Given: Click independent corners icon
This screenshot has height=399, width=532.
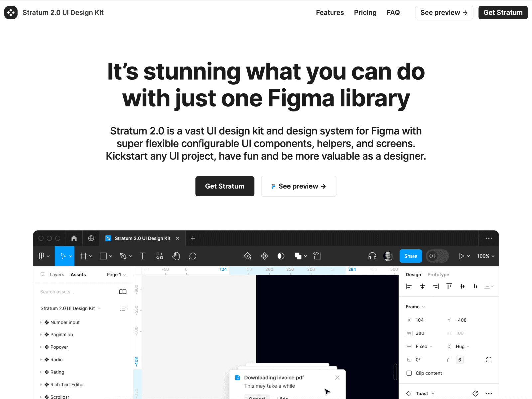Looking at the screenshot, I should point(489,360).
